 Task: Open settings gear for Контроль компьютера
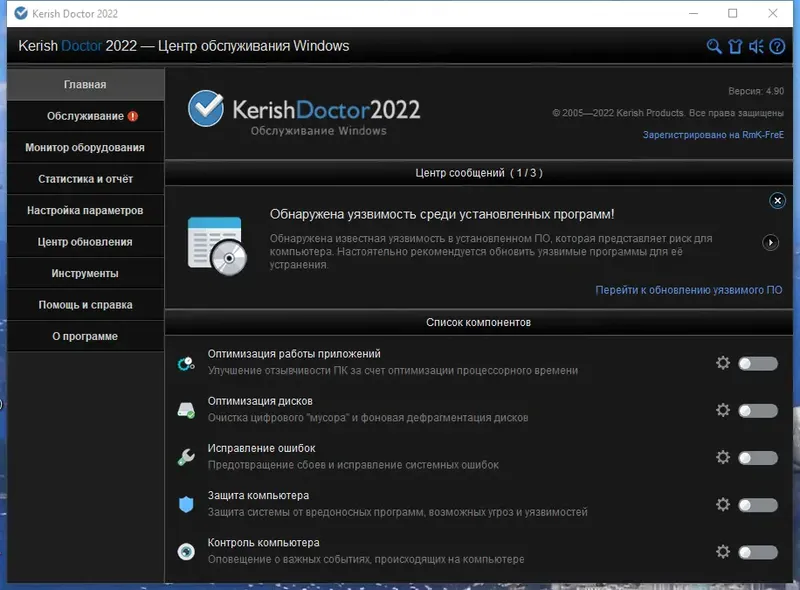click(723, 551)
